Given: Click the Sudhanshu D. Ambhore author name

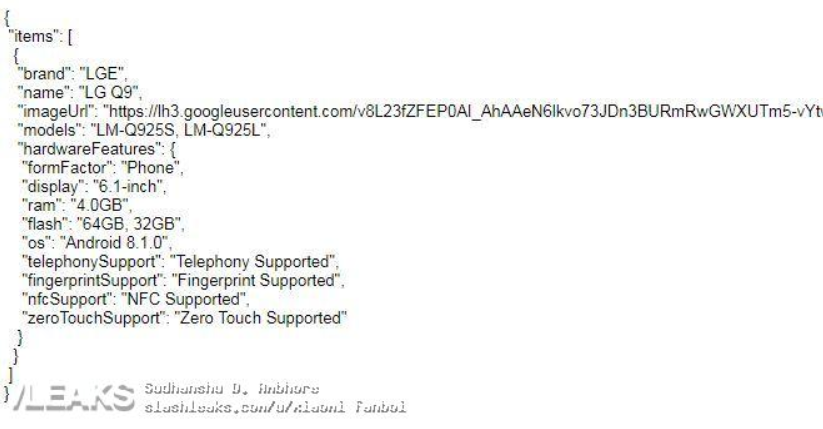Looking at the screenshot, I should pyautogui.click(x=231, y=389).
